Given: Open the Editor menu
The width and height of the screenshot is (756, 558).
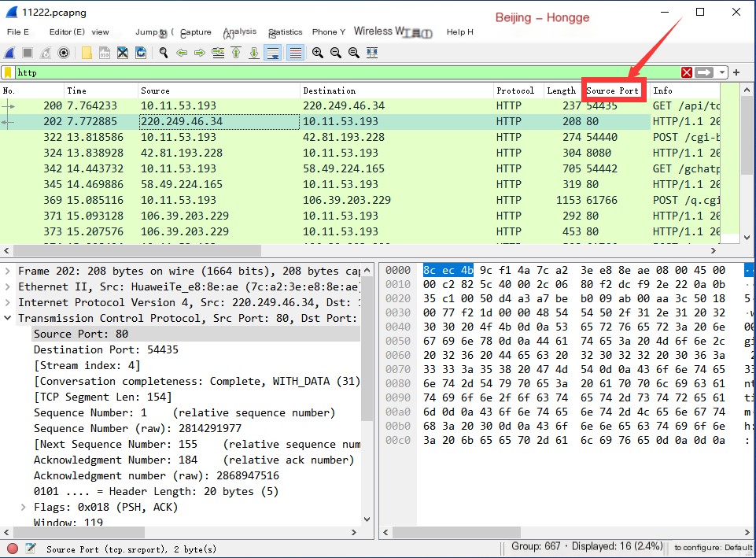Looking at the screenshot, I should 67,31.
